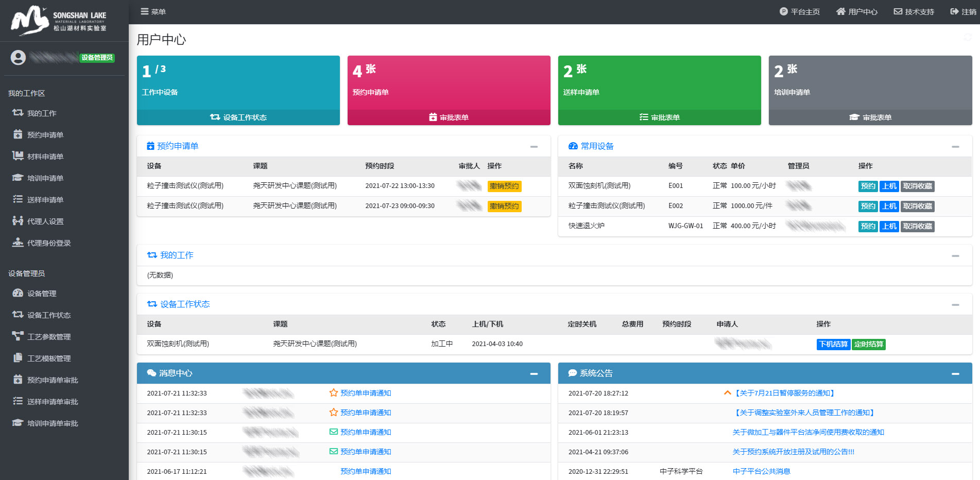Open first 预约单申请通知 at 11:30:15
The height and width of the screenshot is (480, 980).
tap(366, 432)
